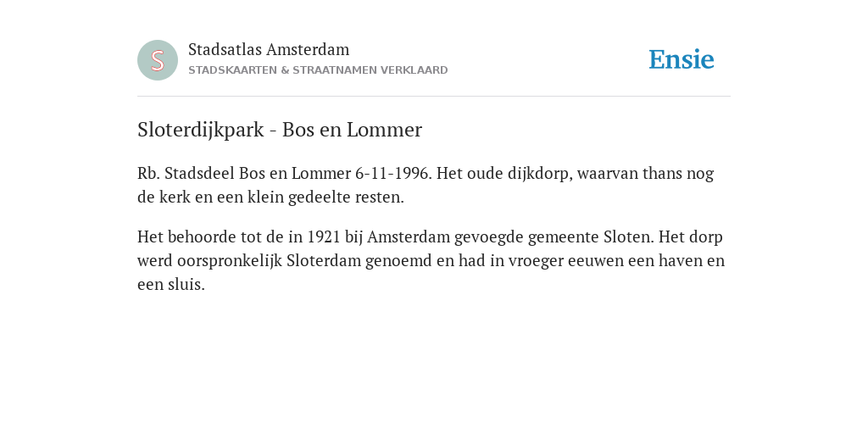Click Amsterdam after 'bij' in second paragraph
This screenshot has height=434, width=868.
[409, 237]
